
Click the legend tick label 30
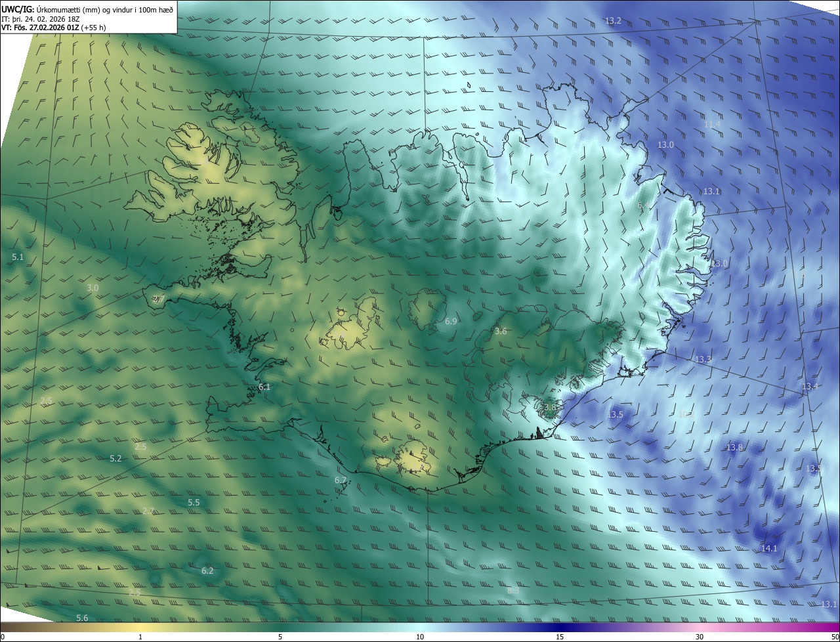700,637
